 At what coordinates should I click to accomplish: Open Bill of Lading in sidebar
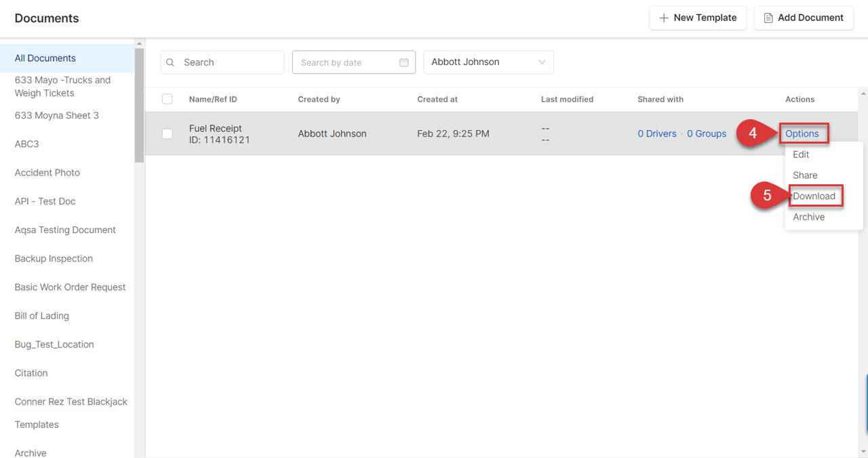42,316
